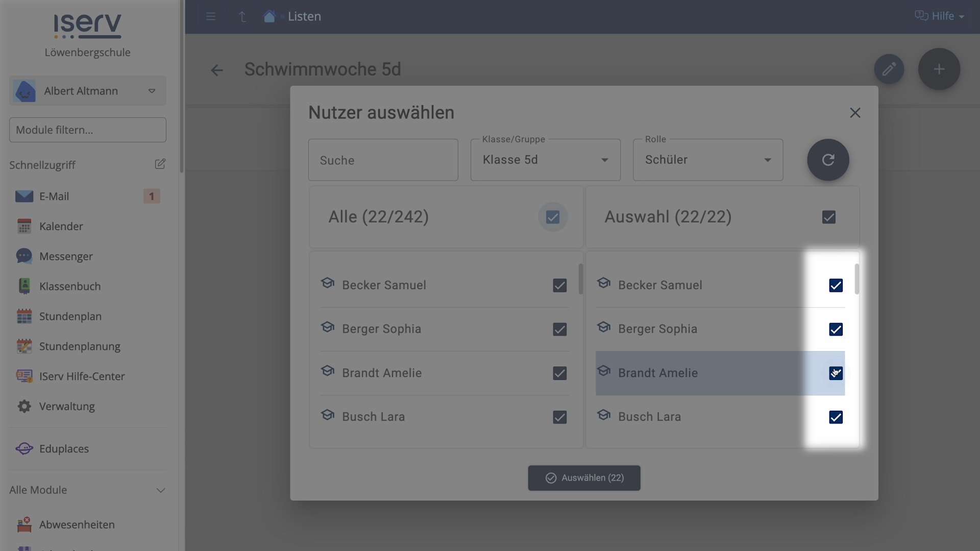The width and height of the screenshot is (980, 551).
Task: Open the Hilfe menu
Action: (939, 16)
